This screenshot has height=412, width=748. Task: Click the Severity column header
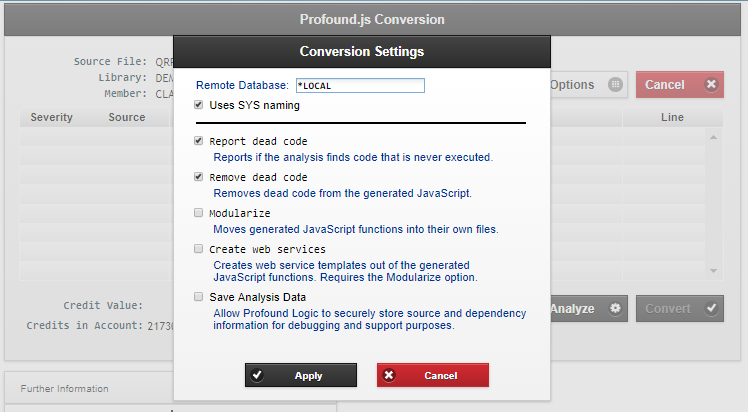click(x=51, y=117)
